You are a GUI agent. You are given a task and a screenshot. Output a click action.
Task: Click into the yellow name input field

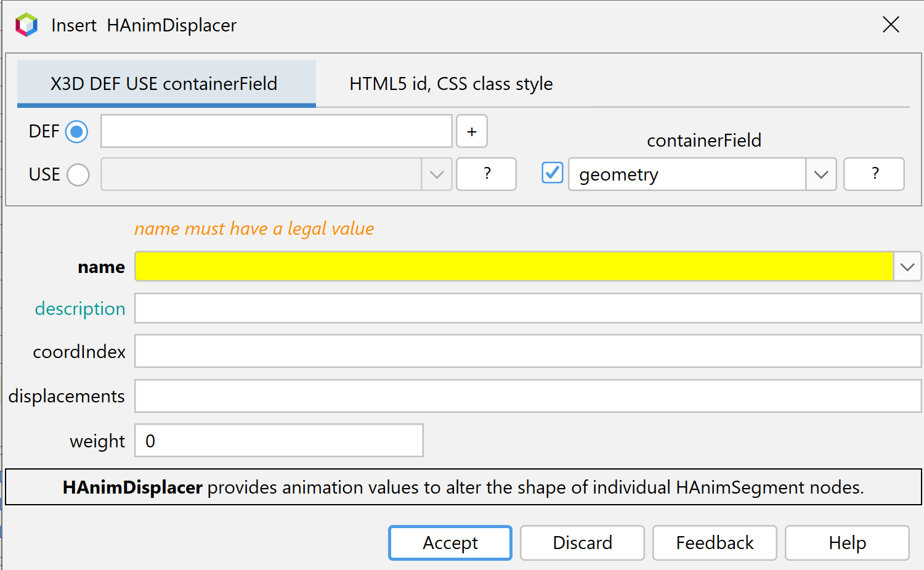tap(514, 267)
